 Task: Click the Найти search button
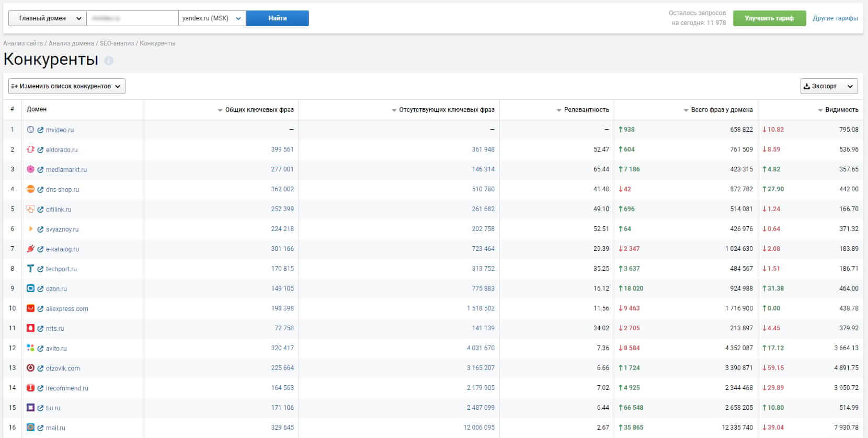point(278,18)
